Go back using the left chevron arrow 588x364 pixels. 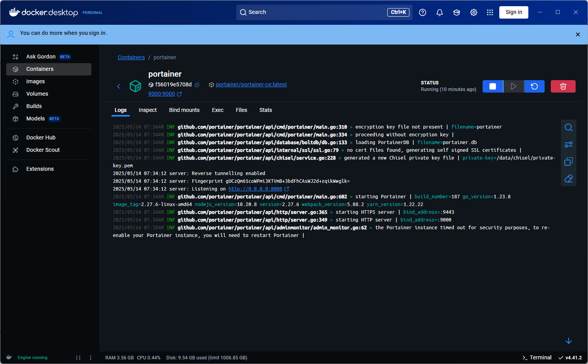point(119,86)
